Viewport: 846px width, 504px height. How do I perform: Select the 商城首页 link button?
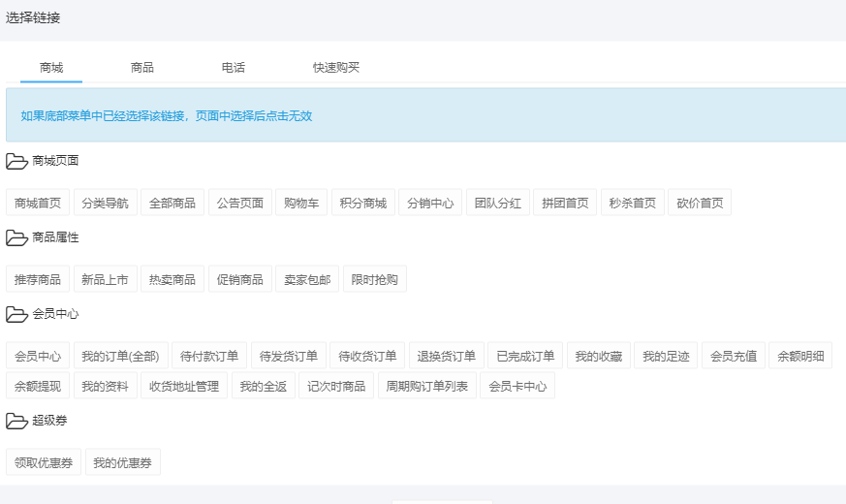(38, 203)
